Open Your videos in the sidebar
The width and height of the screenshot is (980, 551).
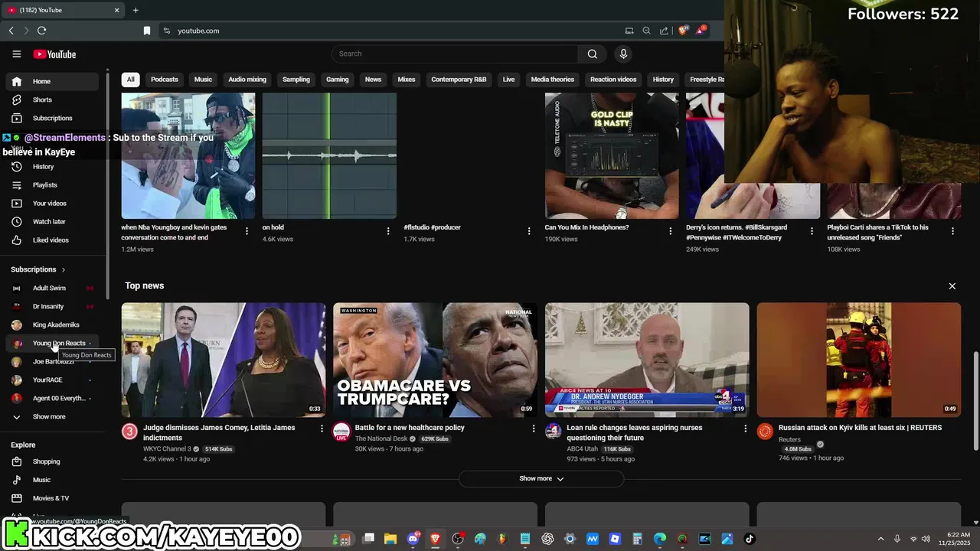(52, 203)
